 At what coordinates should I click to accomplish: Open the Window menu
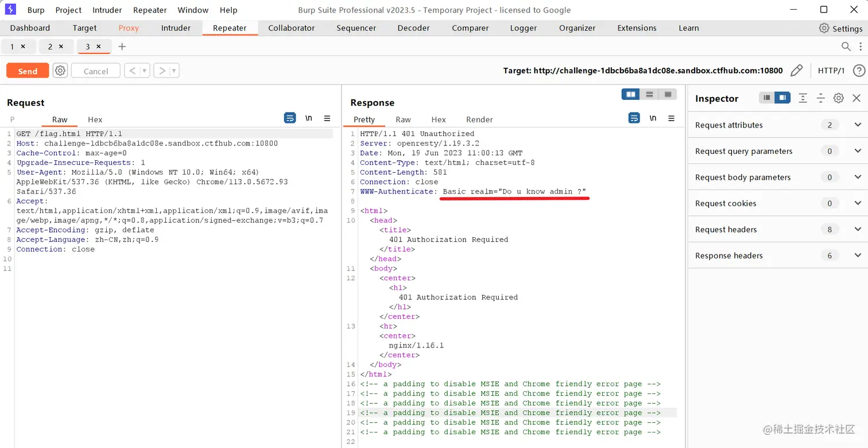point(193,10)
